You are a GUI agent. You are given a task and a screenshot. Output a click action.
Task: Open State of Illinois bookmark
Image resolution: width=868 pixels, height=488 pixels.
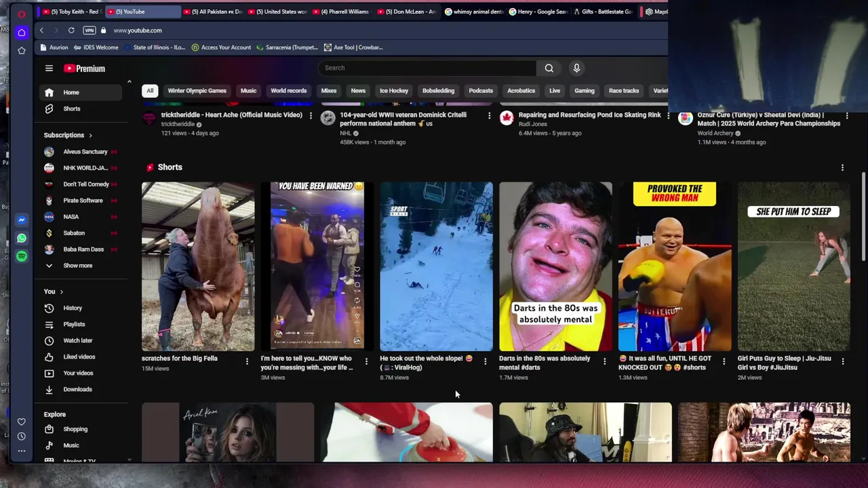(x=154, y=47)
